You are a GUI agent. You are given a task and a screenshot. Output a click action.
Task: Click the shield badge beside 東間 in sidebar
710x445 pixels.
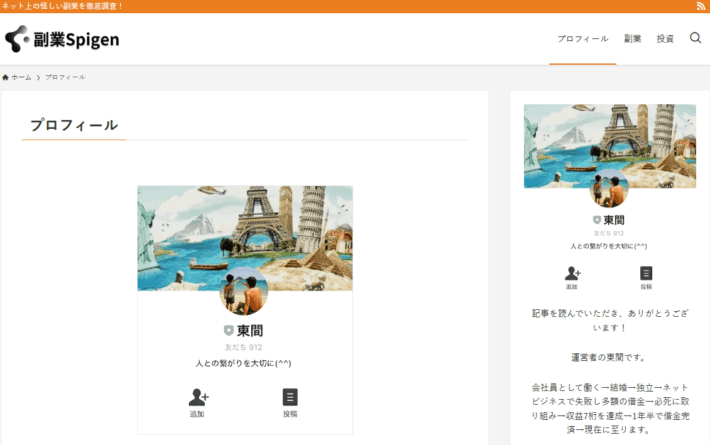[x=597, y=220]
